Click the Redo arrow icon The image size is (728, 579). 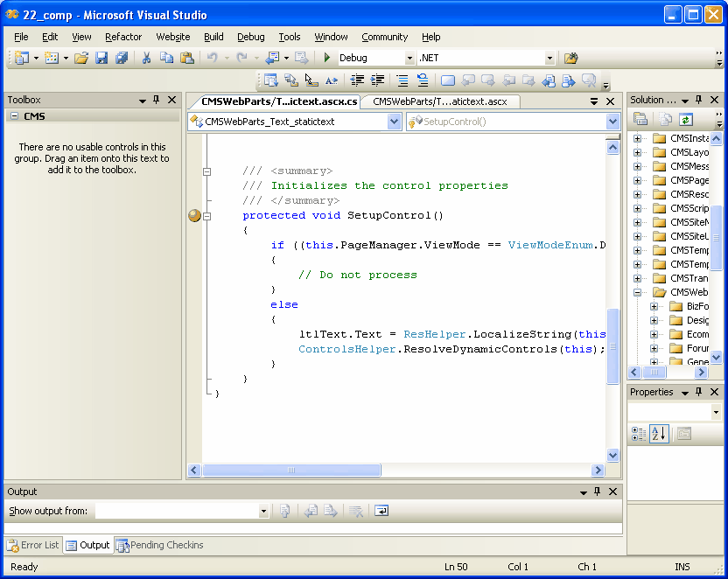241,58
